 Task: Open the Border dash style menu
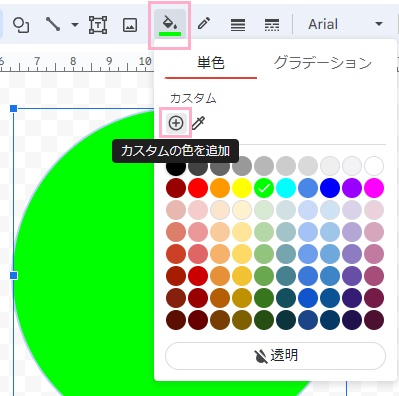[x=272, y=25]
